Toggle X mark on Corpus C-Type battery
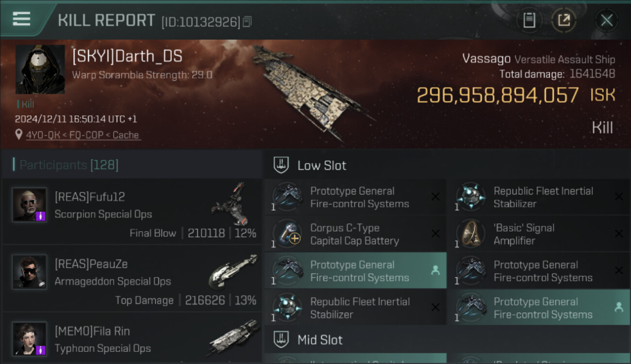Screen dimensions: 631x364 click(435, 234)
